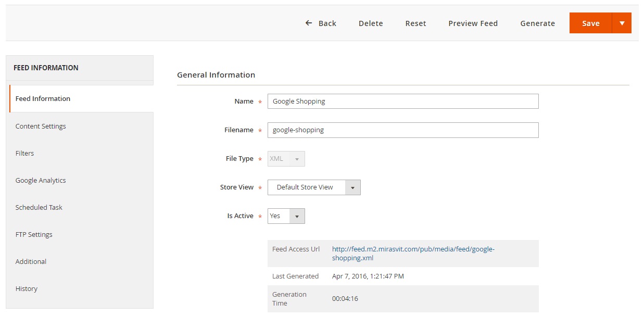Click the Generation Time value 00:04:16
The height and width of the screenshot is (316, 644).
pyautogui.click(x=345, y=299)
